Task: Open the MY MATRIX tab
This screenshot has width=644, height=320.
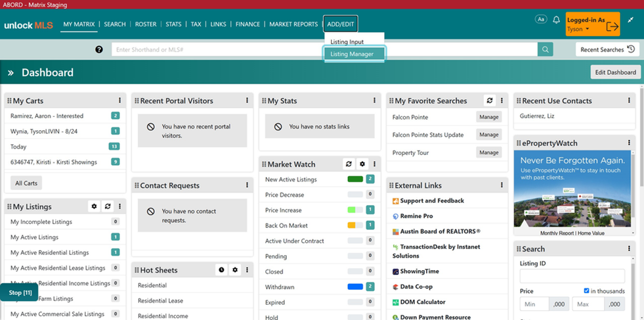Action: 79,24
